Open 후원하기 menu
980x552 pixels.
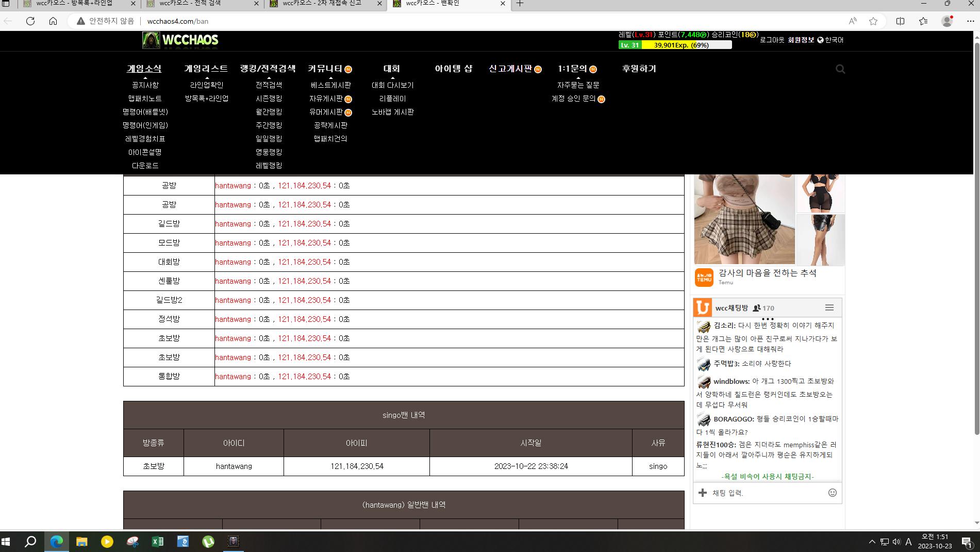(x=639, y=69)
